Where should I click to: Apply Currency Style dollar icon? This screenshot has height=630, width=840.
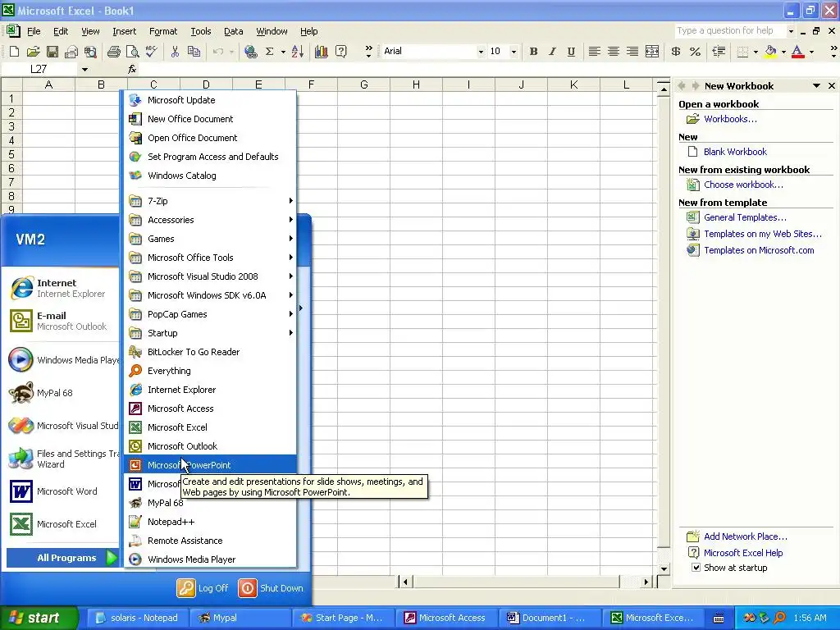[x=676, y=52]
